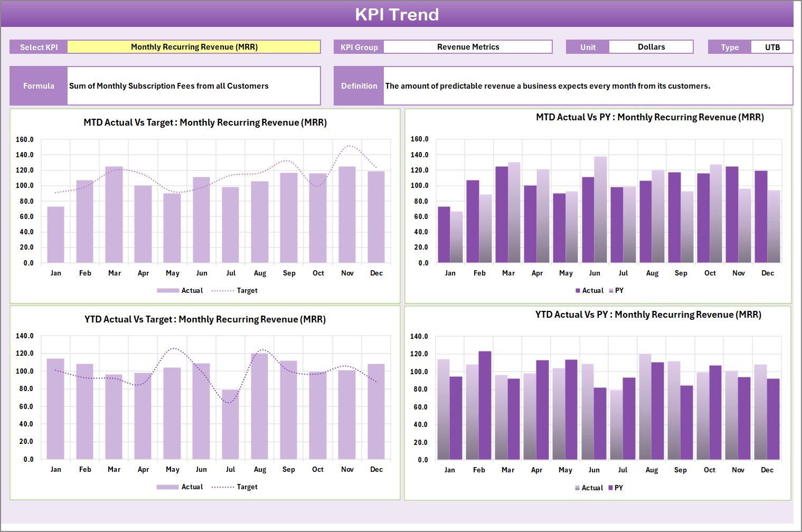Viewport: 802px width, 532px height.
Task: Select the Definition description box
Action: pyautogui.click(x=589, y=85)
